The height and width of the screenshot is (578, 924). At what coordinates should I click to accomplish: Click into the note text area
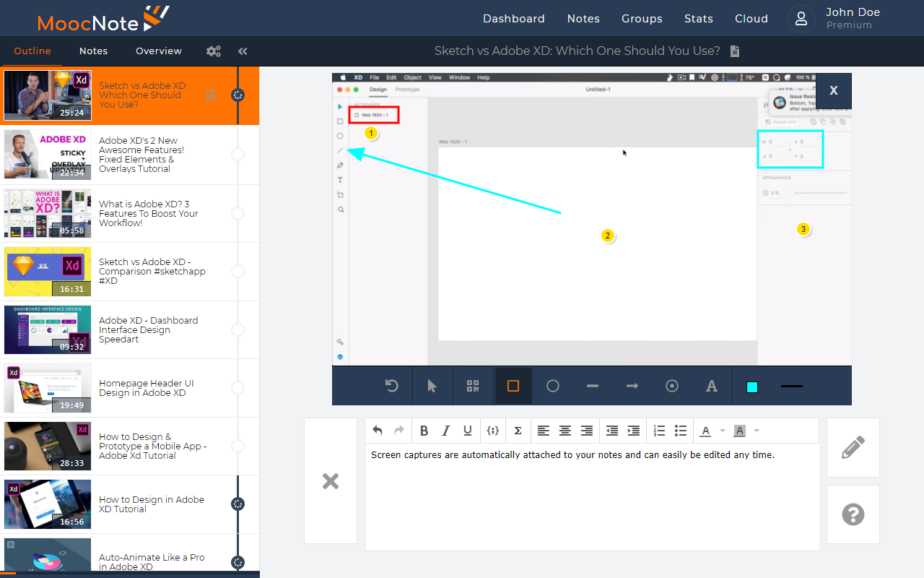click(592, 497)
